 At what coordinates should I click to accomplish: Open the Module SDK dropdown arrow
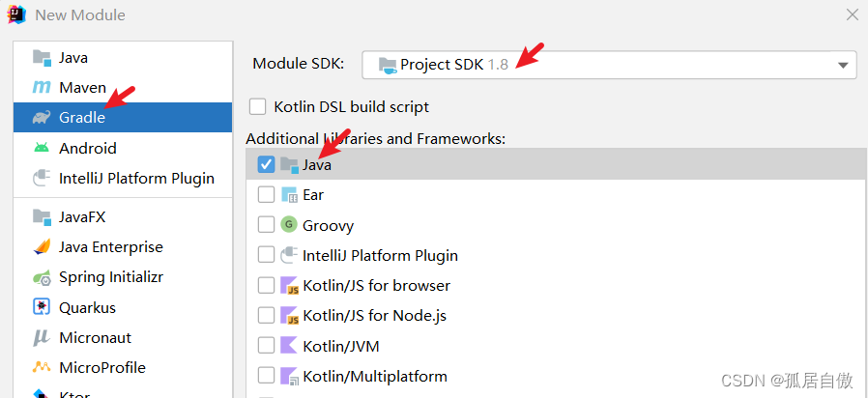click(x=843, y=66)
